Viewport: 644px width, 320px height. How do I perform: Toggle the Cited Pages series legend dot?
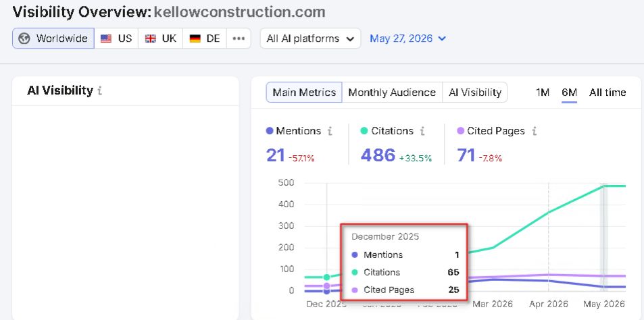click(460, 131)
